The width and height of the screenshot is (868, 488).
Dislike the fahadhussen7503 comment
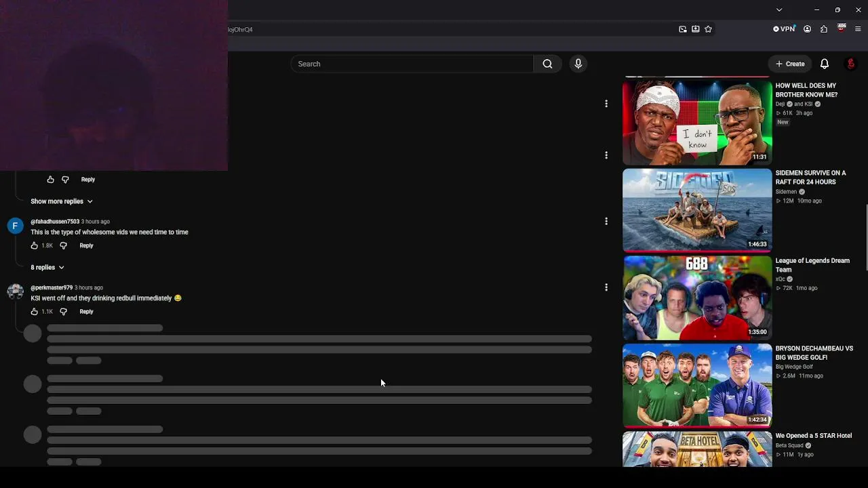point(64,245)
